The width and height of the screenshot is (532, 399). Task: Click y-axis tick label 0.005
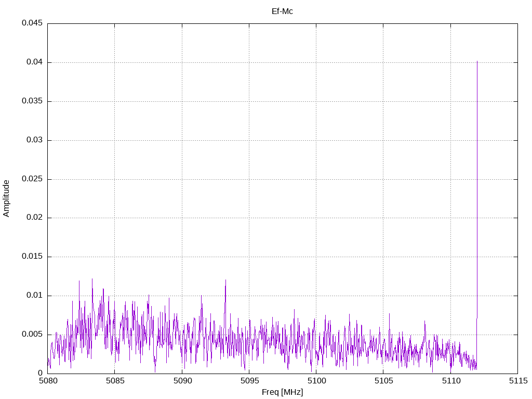[32, 335]
